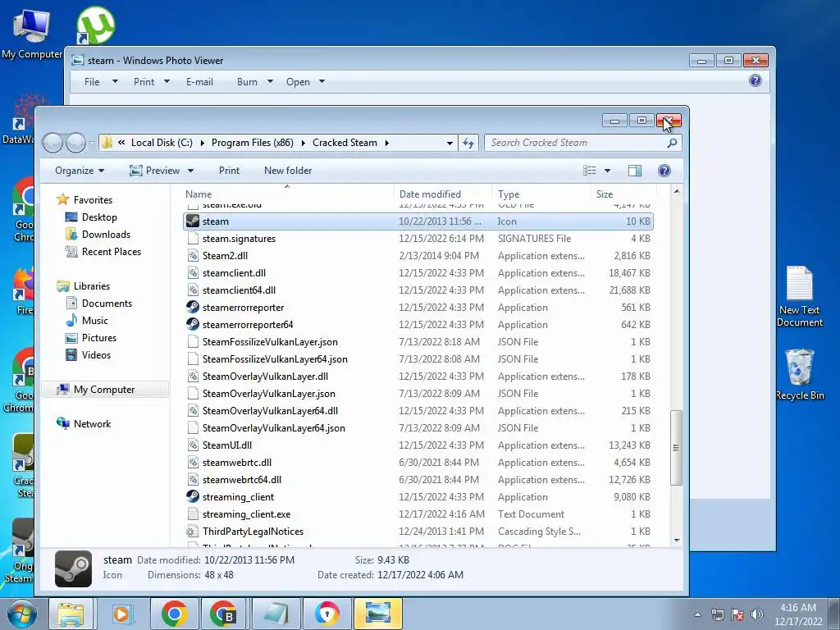
Task: Select steamclient64.dll file
Action: 418,290
